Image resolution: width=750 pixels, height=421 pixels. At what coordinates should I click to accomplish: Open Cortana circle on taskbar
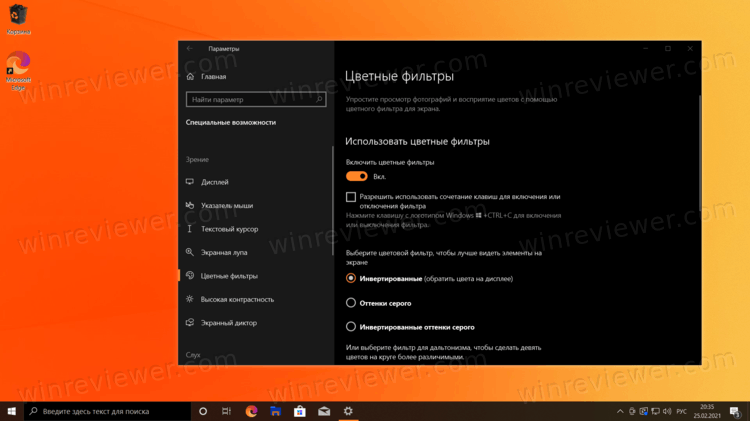click(203, 411)
